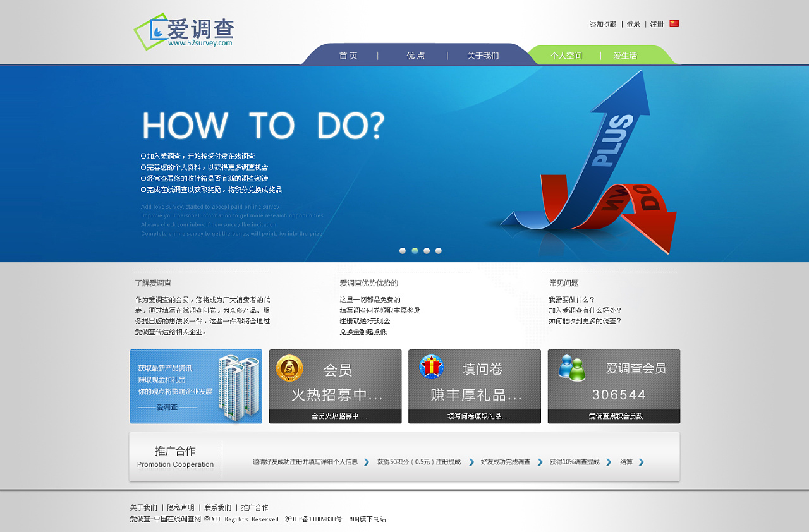The image size is (809, 532).
Task: Click the footer 隐私声明 link
Action: click(181, 507)
